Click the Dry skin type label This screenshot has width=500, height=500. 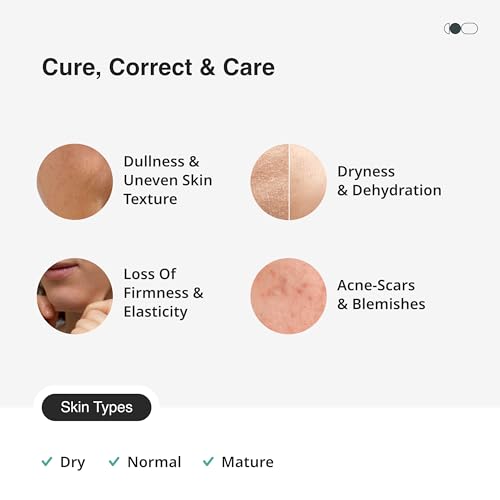coord(73,463)
